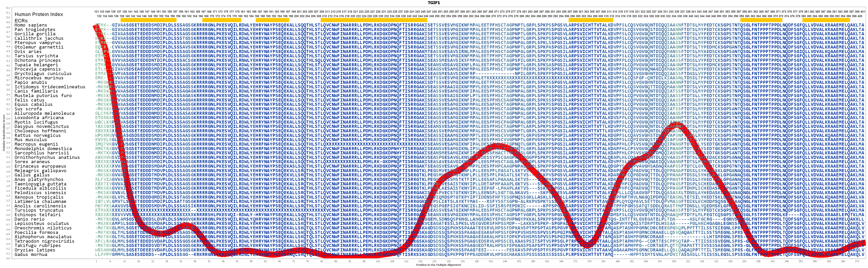
Task: Select the Pan troglodytes species label
Action: pos(35,30)
